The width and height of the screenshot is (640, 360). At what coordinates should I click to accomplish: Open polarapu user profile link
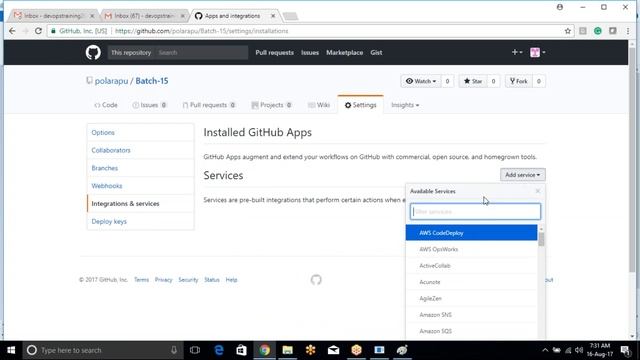pyautogui.click(x=111, y=81)
